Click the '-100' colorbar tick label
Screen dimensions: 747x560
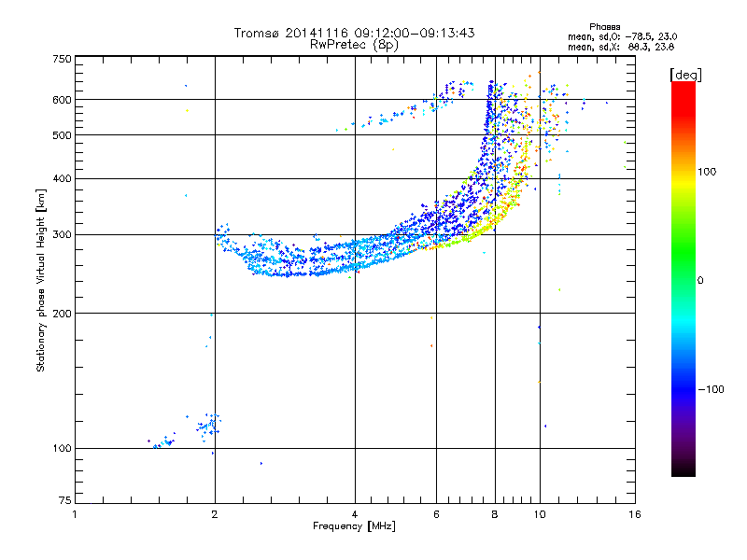[711, 389]
